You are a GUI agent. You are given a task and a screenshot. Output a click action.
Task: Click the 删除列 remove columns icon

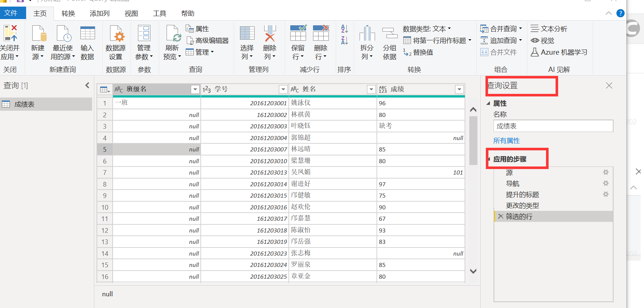pos(270,33)
